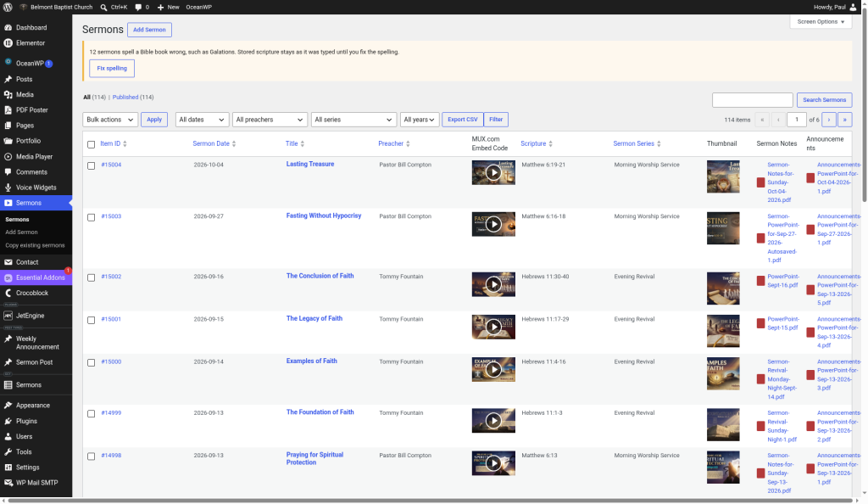Expand the Screen Options panel
Image resolution: width=868 pixels, height=504 pixels.
click(821, 21)
